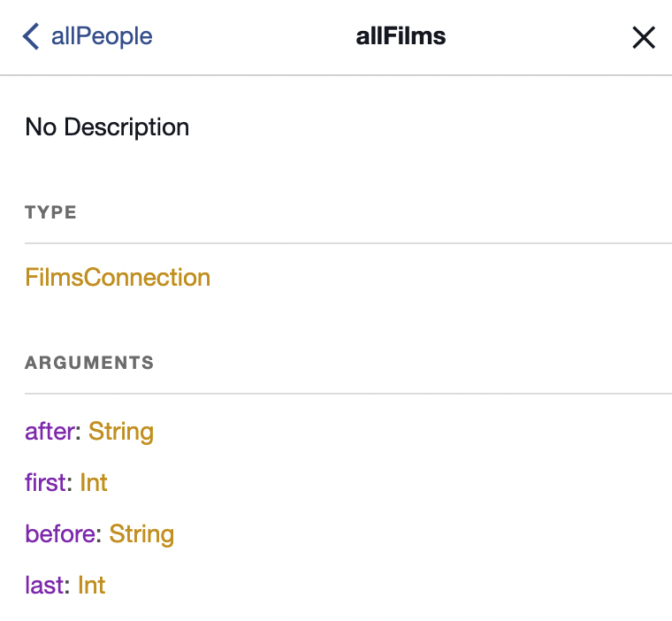Click the TYPE section heading
Viewport: 672px width, 621px height.
(x=51, y=212)
